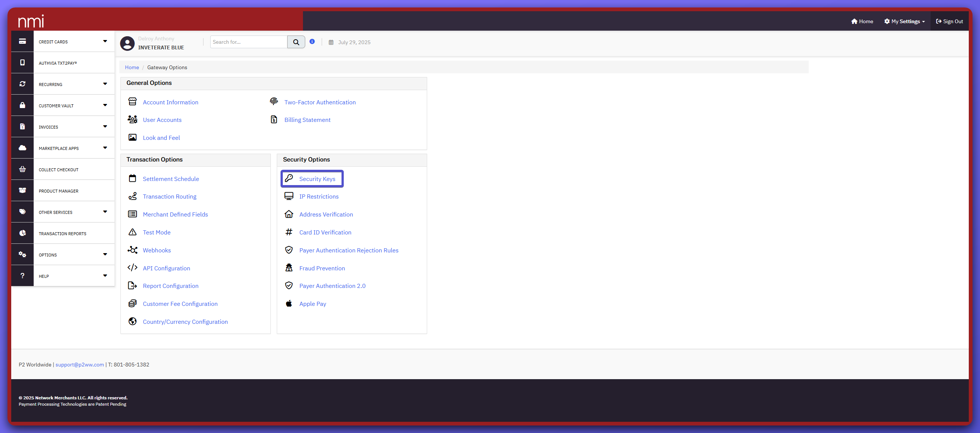Select Authvia TXT2PAY in the sidebar
The image size is (980, 433).
58,63
